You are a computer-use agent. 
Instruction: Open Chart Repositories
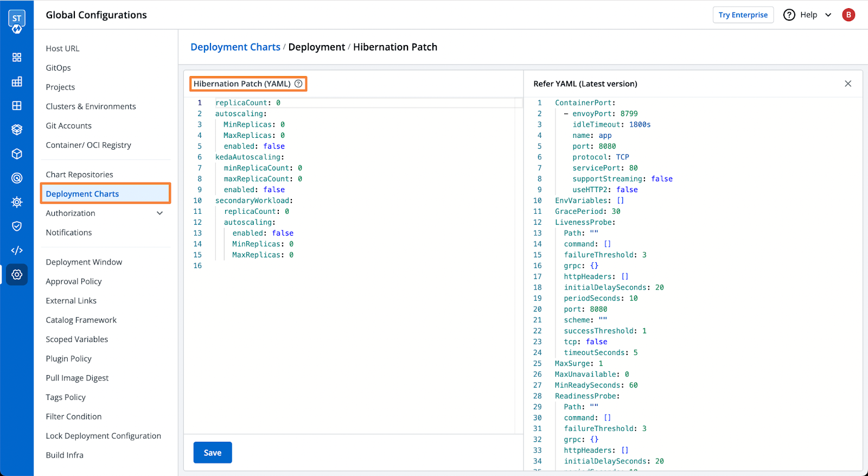pyautogui.click(x=79, y=174)
